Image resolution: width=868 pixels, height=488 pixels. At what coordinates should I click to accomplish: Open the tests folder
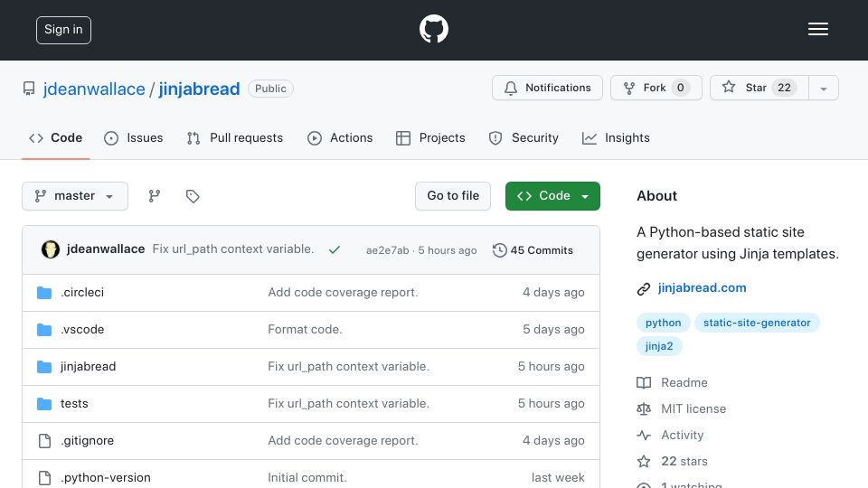(x=74, y=403)
